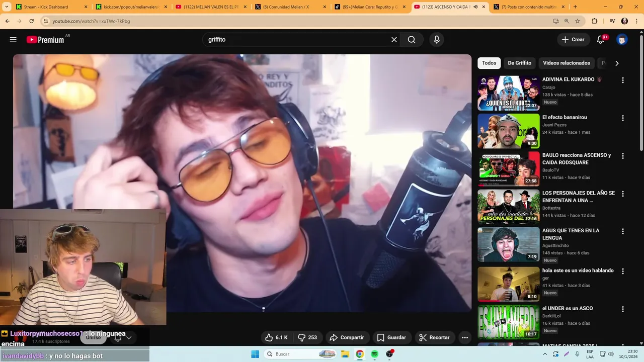Go to YouTube Premium home logo
The width and height of the screenshot is (644, 362).
pyautogui.click(x=46, y=40)
